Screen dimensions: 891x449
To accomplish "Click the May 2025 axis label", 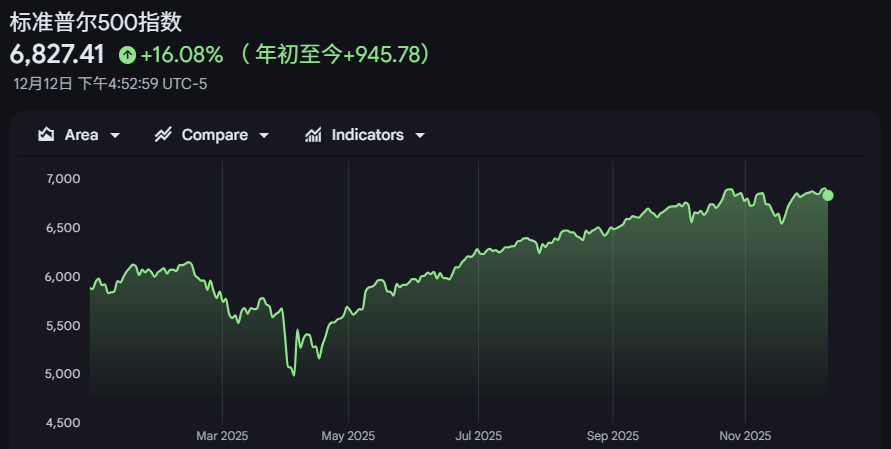I will point(348,436).
